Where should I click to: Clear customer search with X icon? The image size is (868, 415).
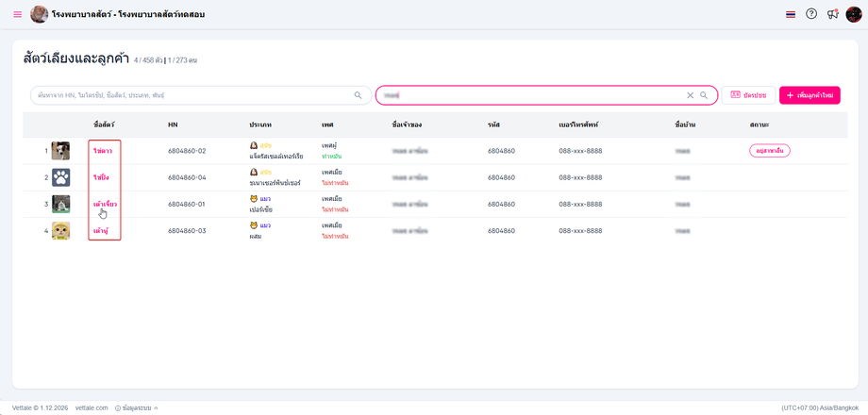click(x=691, y=95)
